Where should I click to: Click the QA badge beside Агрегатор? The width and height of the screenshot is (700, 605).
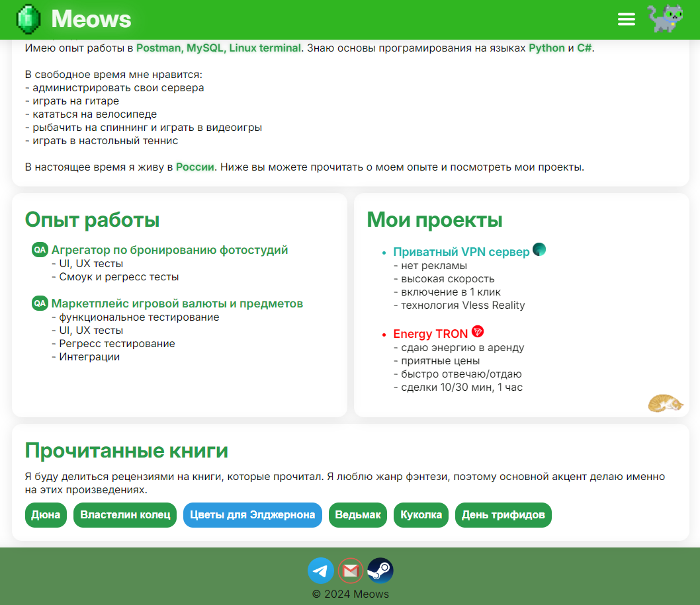pyautogui.click(x=40, y=250)
